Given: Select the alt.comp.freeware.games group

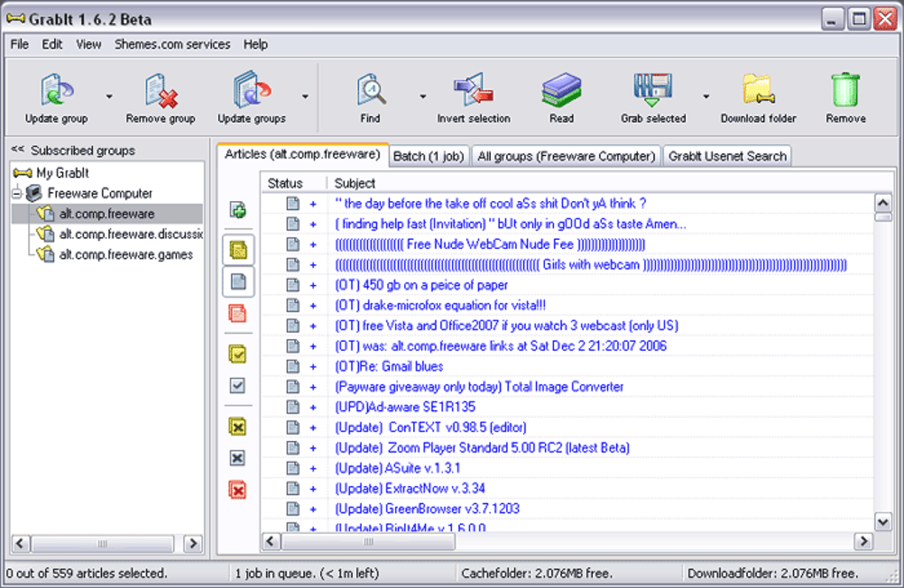Looking at the screenshot, I should (x=126, y=254).
